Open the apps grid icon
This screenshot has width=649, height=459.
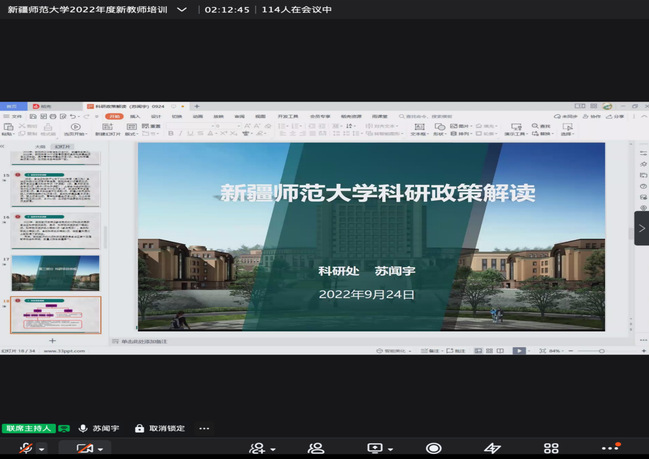pos(551,449)
